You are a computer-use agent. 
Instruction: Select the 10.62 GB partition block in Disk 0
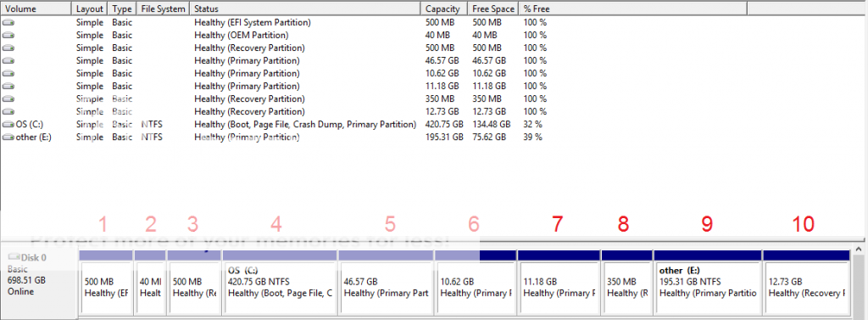(x=476, y=283)
